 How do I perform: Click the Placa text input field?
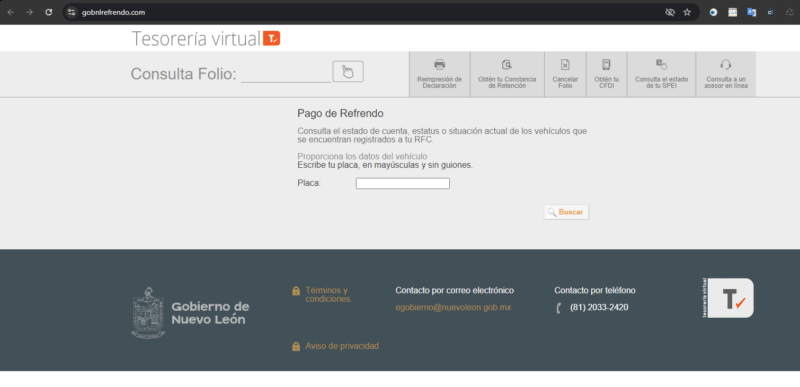(403, 184)
